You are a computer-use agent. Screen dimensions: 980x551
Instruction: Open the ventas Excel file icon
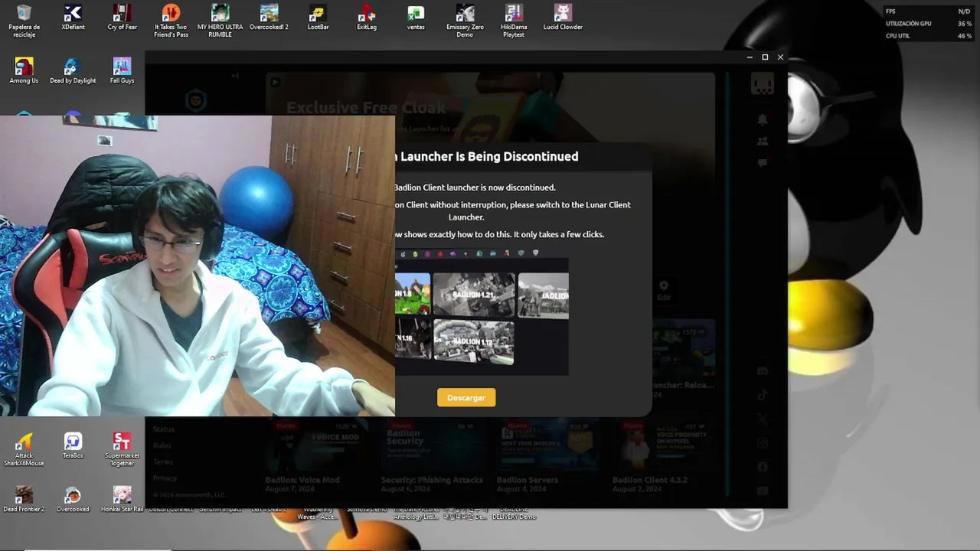click(416, 18)
